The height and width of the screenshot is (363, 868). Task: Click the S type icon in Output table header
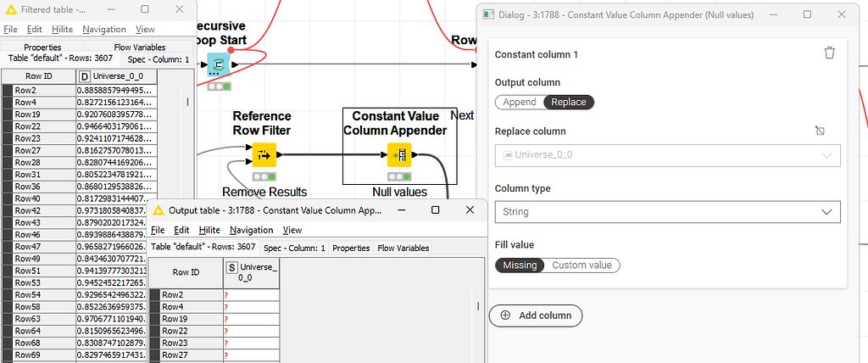(232, 267)
